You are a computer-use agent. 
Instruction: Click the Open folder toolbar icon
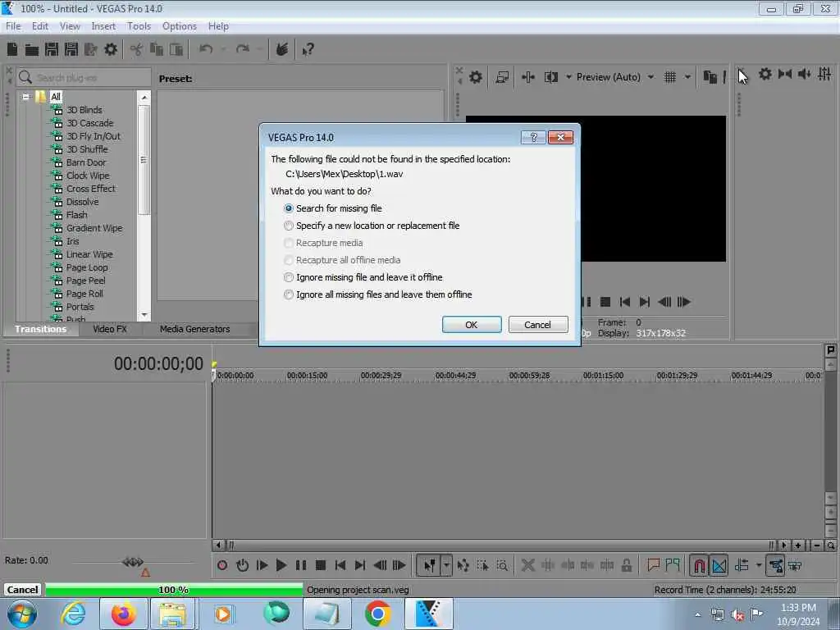click(32, 50)
